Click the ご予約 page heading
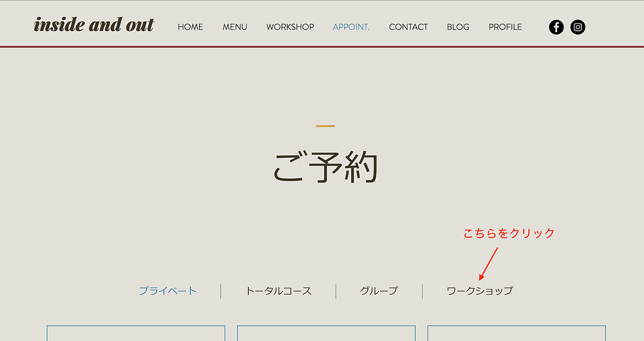 coord(325,167)
